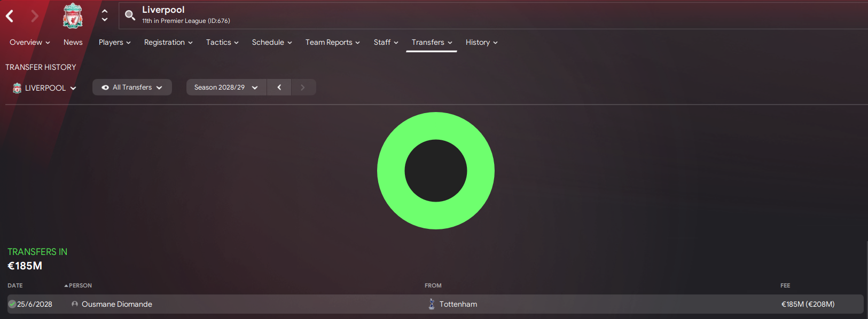
Task: Open the Ousmane Diomande player profile
Action: [117, 304]
